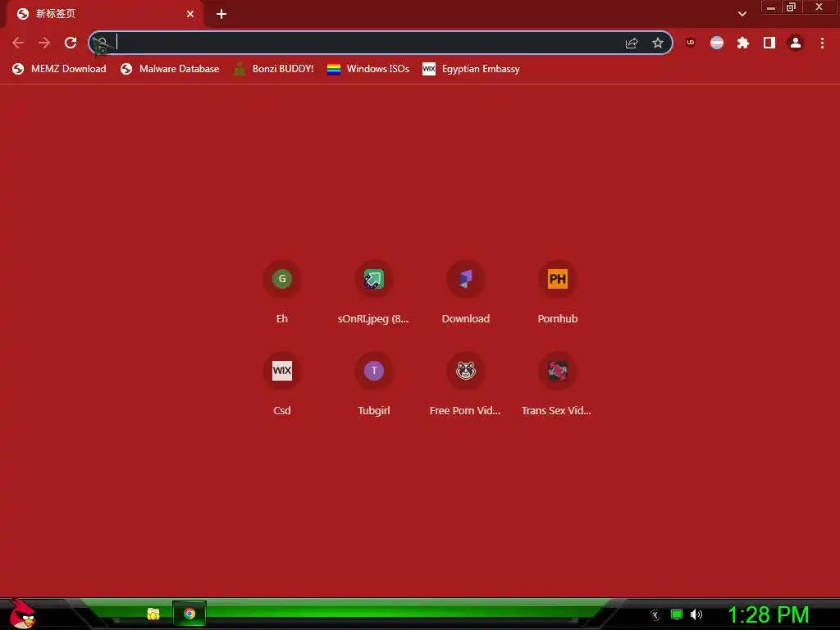
Task: Open the sOnRI.jpeg shortcut tile
Action: (373, 292)
